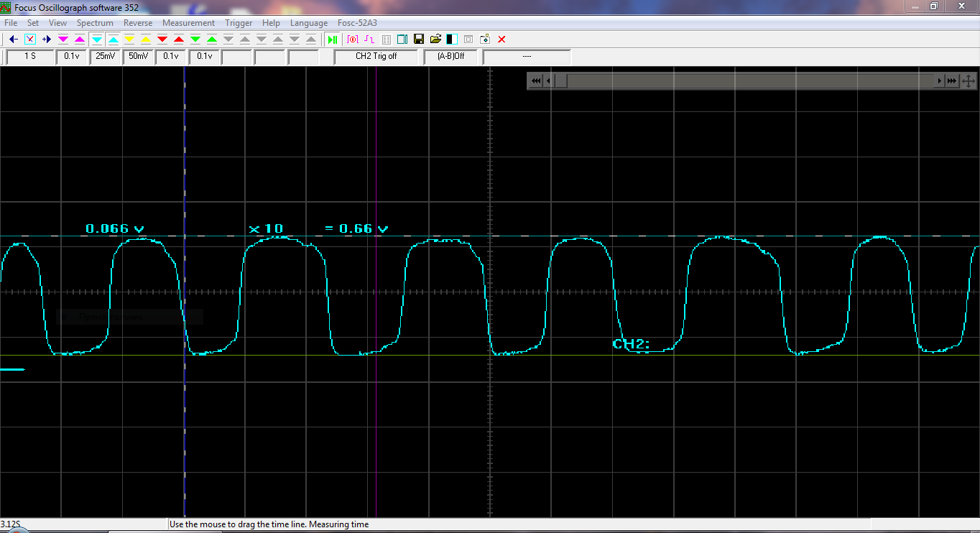The width and height of the screenshot is (980, 533).
Task: Jump to end with triple-right arrows
Action: click(951, 81)
